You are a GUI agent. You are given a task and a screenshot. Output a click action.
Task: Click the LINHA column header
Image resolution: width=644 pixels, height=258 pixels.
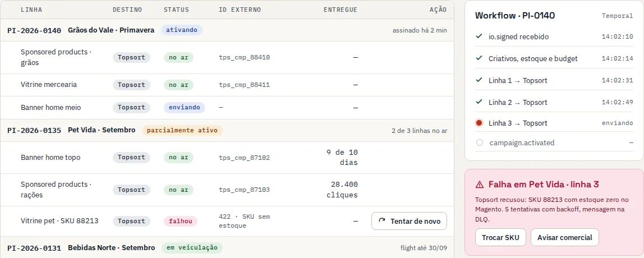click(x=31, y=10)
